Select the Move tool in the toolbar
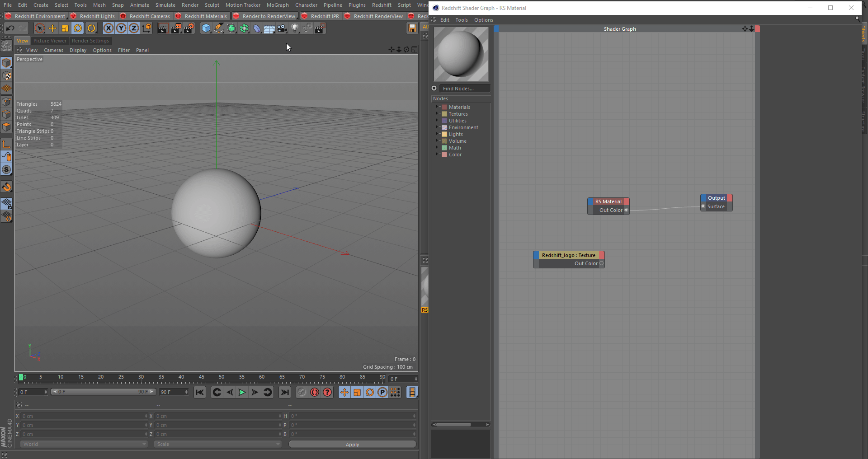The width and height of the screenshot is (868, 459). (x=52, y=28)
